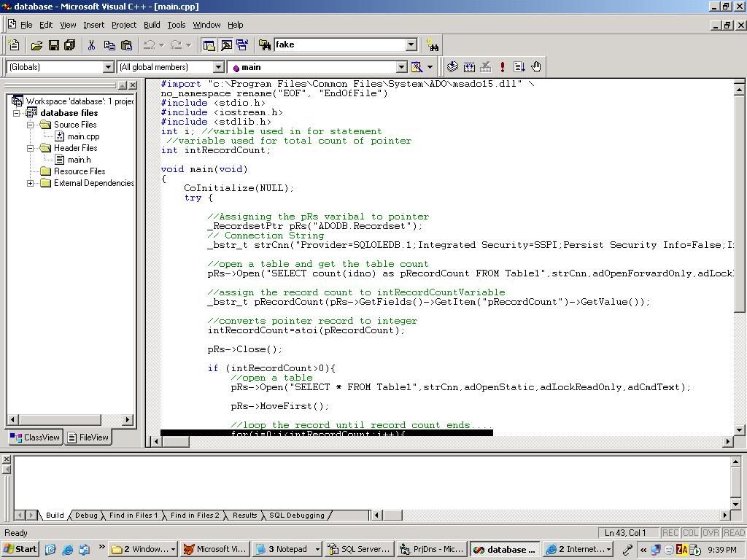747x560 pixels.
Task: Click the code editor vertical scrollbar thumb
Action: pyautogui.click(x=740, y=204)
